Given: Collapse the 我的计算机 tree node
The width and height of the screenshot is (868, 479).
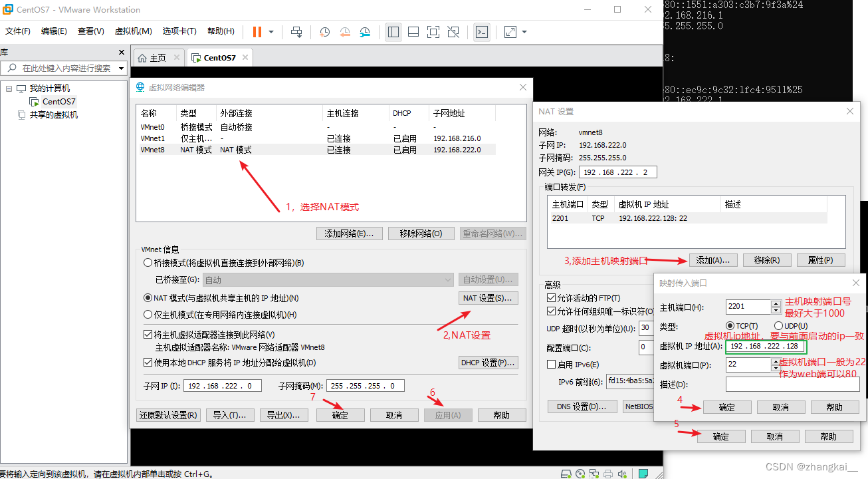Looking at the screenshot, I should (x=9, y=88).
